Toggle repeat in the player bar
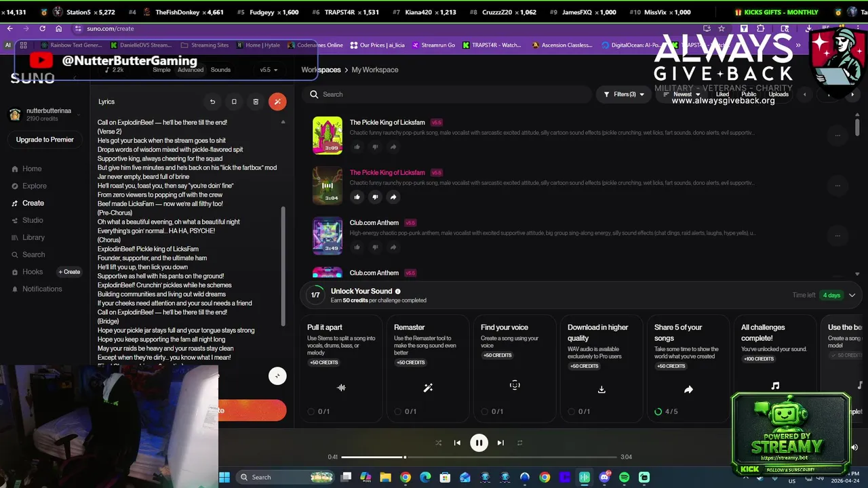Screen dimensions: 868x488 click(519, 443)
